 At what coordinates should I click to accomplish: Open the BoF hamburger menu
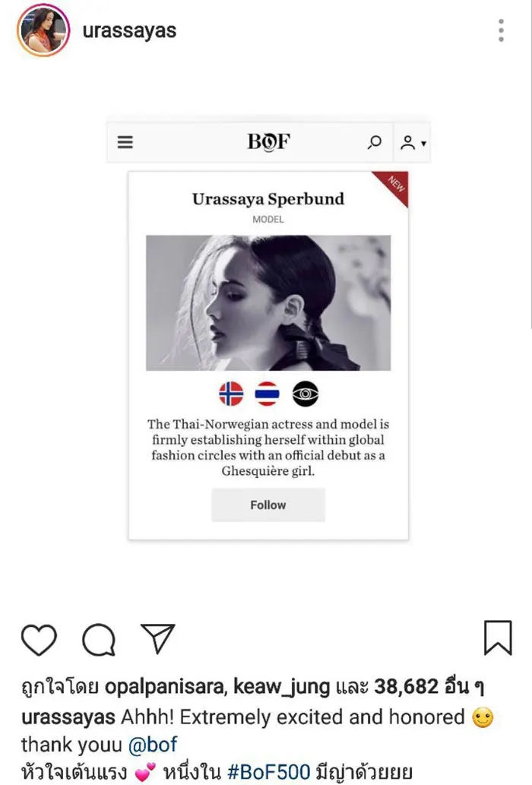click(x=125, y=142)
